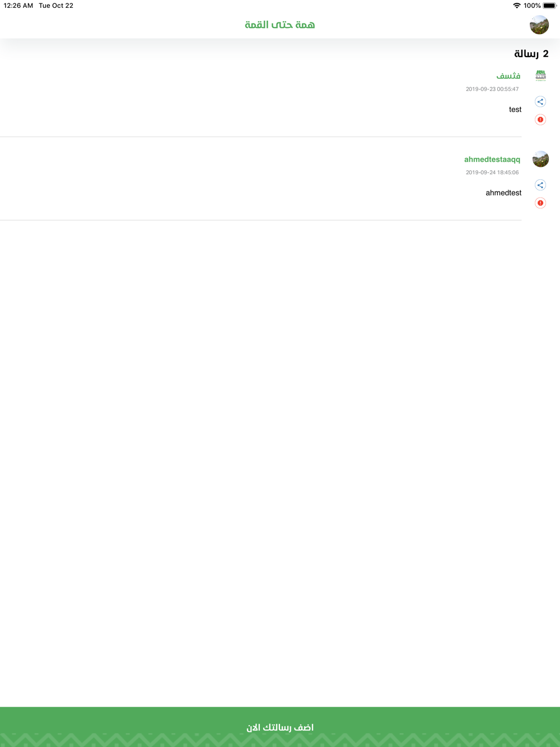Tap timestamp 2019-09-24 18:45:06

click(492, 172)
